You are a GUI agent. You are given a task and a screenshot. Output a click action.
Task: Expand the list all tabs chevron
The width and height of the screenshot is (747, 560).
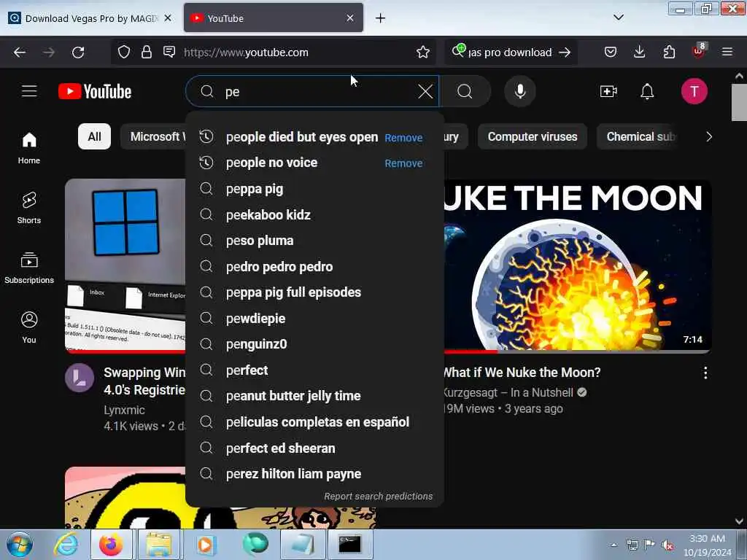619,17
